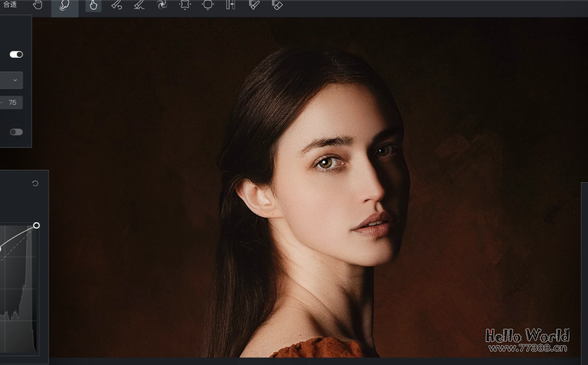Click the value field showing 75
The height and width of the screenshot is (365, 588).
(11, 103)
